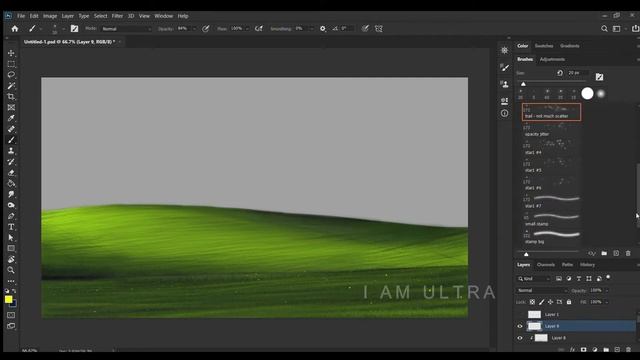This screenshot has height=360, width=640.
Task: Select the Crop tool
Action: pos(11,97)
